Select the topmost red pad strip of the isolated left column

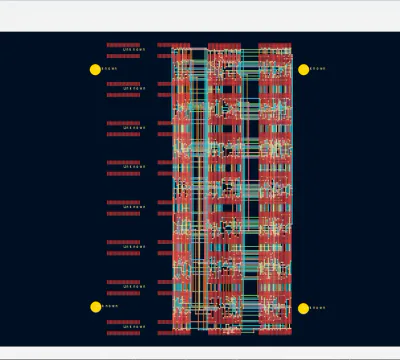click(123, 45)
